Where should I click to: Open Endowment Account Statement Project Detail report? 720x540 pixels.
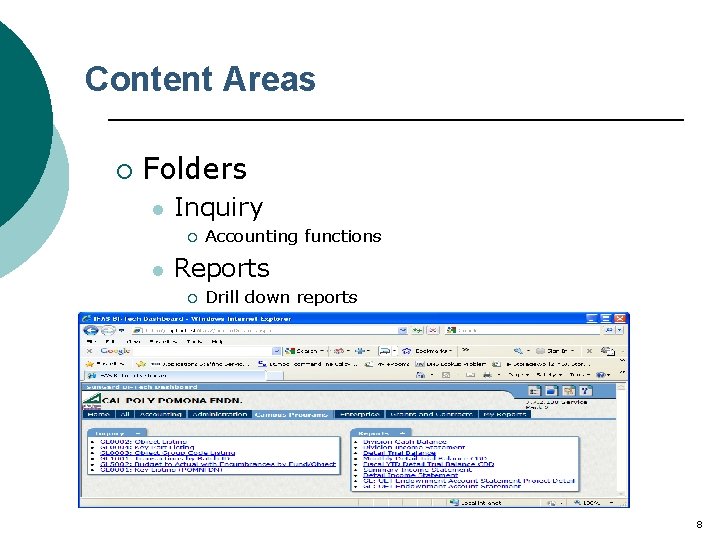tap(468, 480)
